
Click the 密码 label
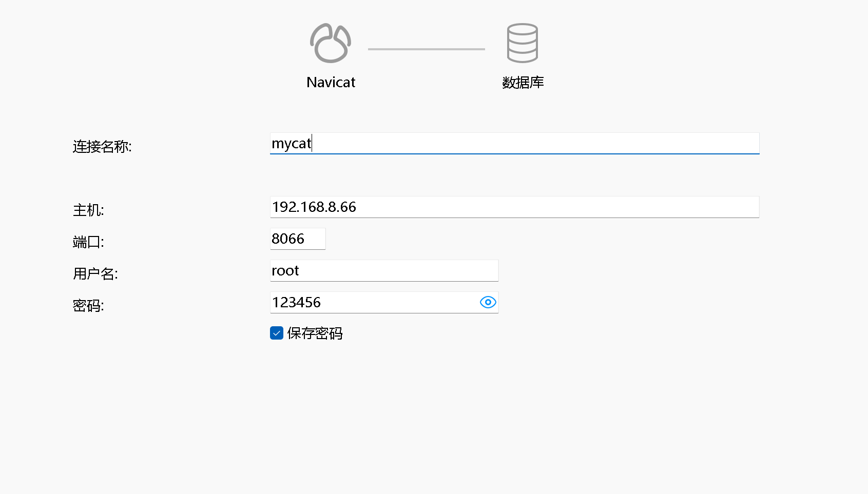(x=88, y=306)
